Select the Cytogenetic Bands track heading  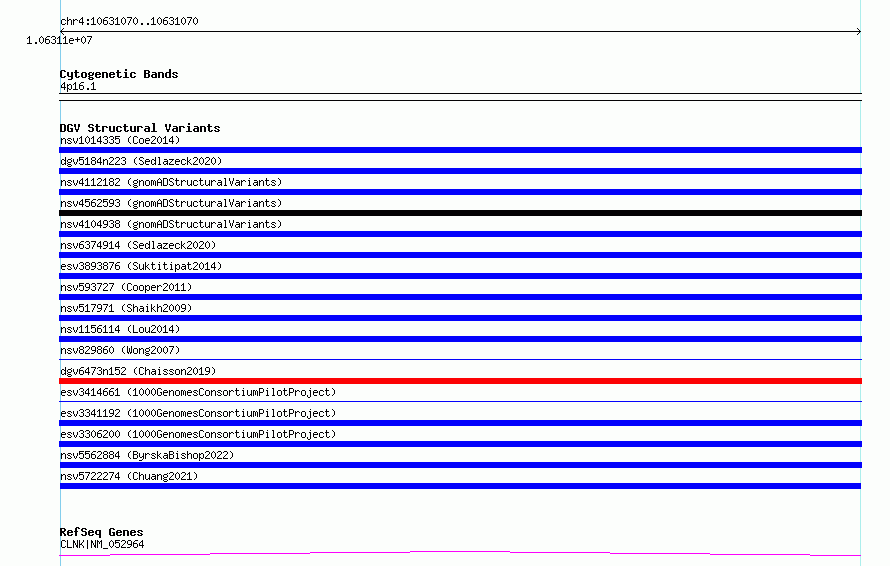[119, 74]
